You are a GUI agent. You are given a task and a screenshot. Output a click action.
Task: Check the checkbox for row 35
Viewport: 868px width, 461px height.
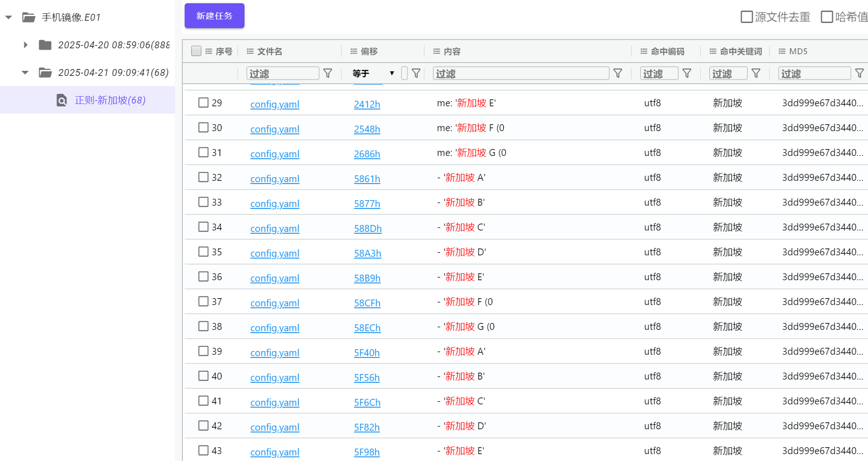click(204, 252)
